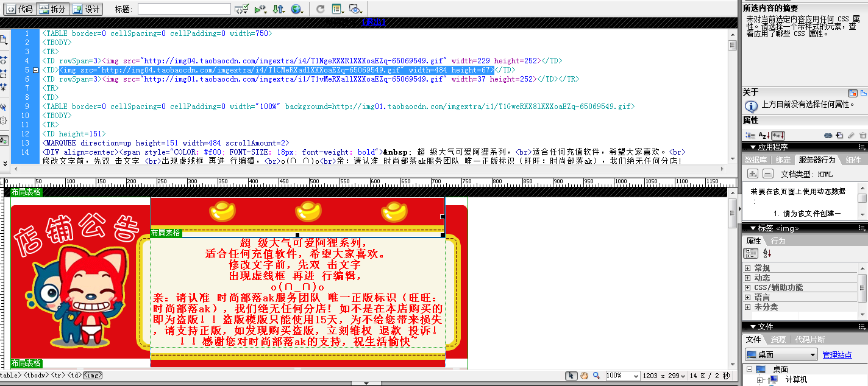868x386 pixels.
Task: Show category view in tag inspector 属性
Action: point(750,253)
